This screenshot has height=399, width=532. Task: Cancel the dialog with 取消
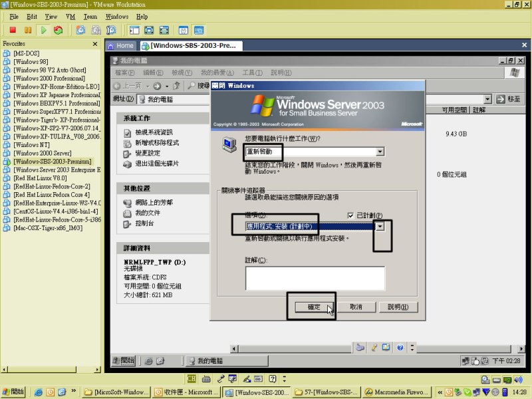pos(356,307)
